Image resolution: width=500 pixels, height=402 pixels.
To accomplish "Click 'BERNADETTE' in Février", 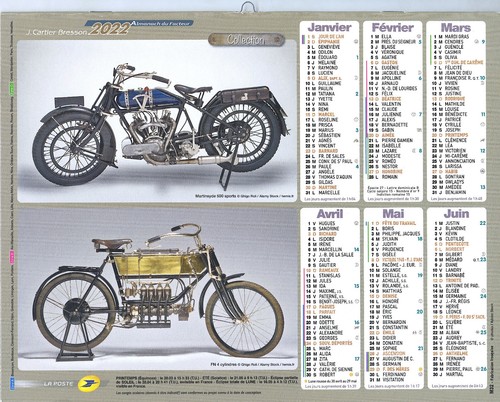I will pyautogui.click(x=395, y=125).
